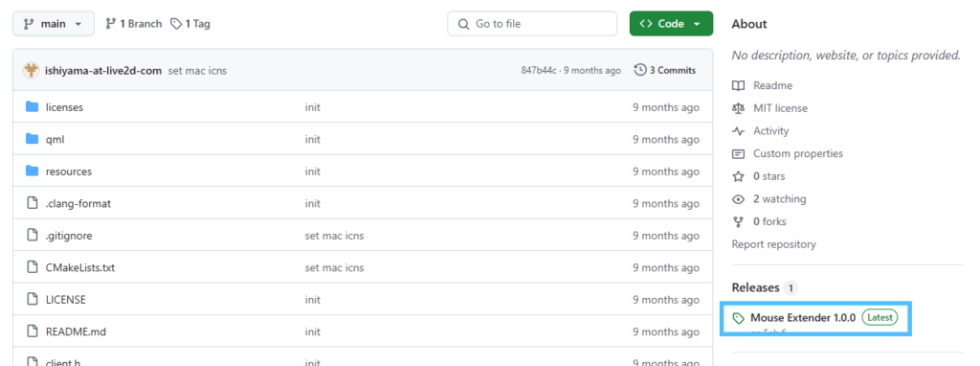Screen dimensions: 980x366
Task: Open the resources folder
Action: click(x=69, y=172)
